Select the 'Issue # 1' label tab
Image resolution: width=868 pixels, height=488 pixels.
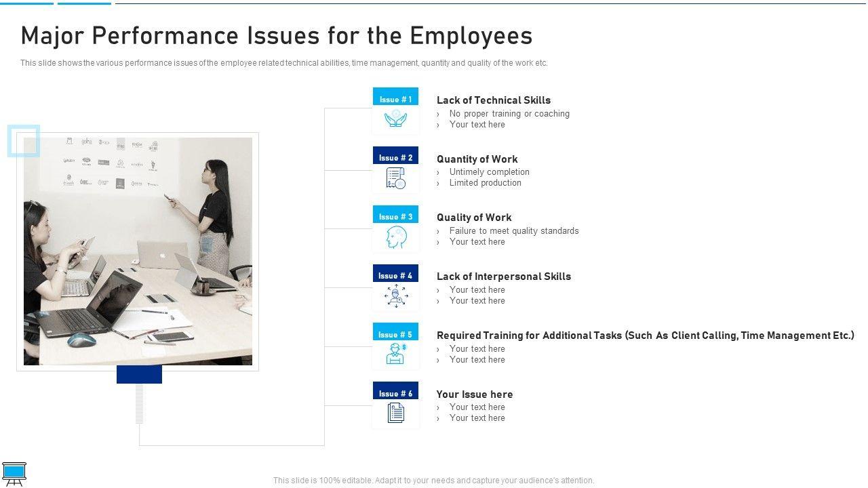point(395,99)
